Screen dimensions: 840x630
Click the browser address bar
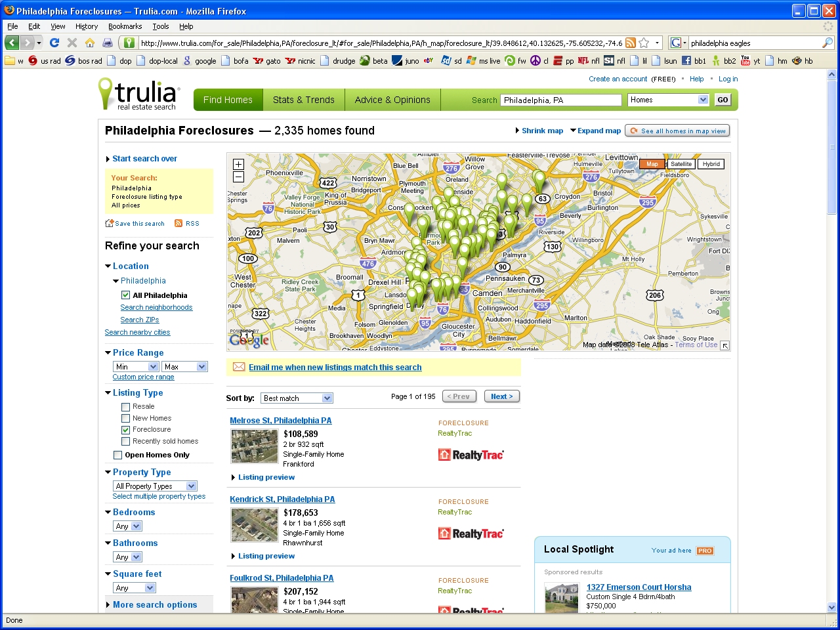click(381, 43)
